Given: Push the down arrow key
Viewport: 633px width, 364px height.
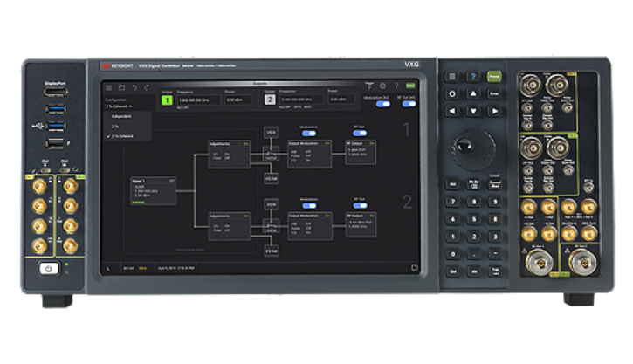Looking at the screenshot, I should point(473,111).
